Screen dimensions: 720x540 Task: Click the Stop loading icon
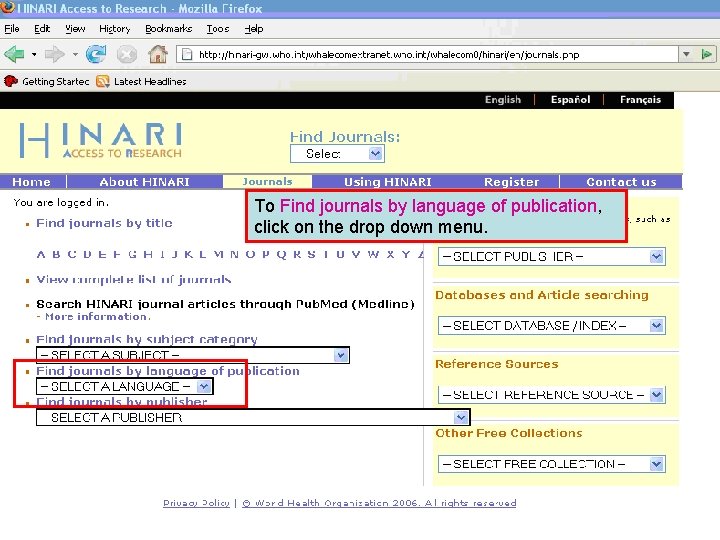click(x=127, y=55)
